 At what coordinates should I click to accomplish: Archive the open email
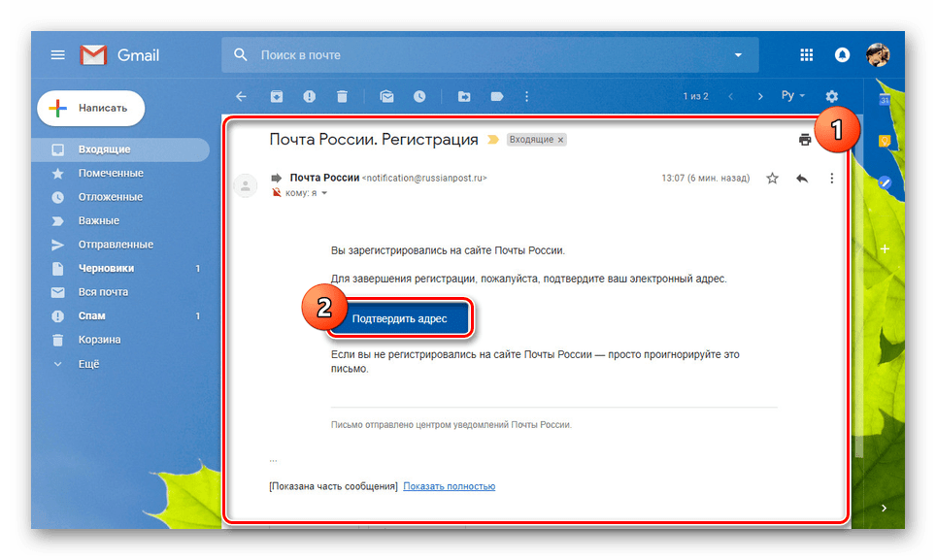pos(277,96)
